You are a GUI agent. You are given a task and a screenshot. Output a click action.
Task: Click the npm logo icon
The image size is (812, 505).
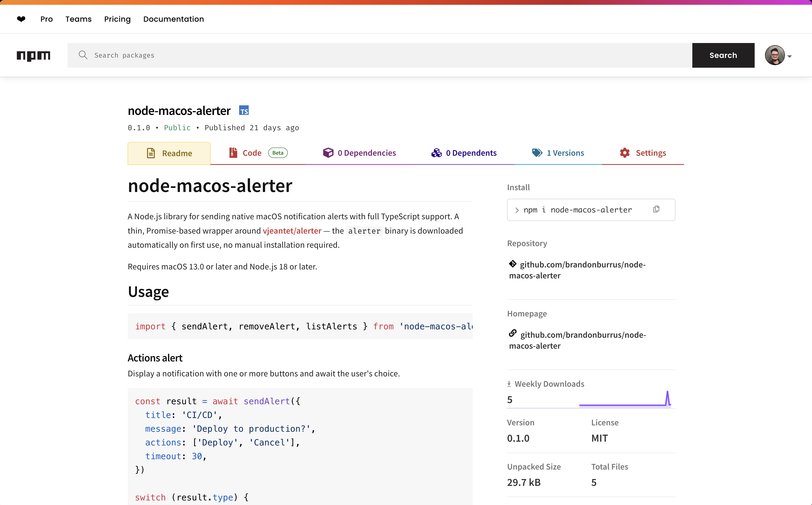(33, 55)
